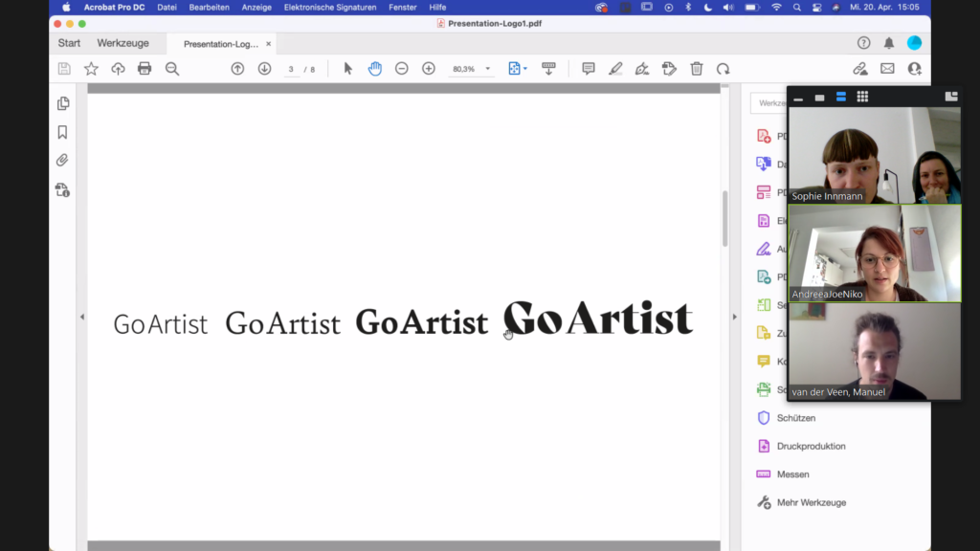Click the page number field showing 3
Screen dimensions: 980x551
[291, 69]
